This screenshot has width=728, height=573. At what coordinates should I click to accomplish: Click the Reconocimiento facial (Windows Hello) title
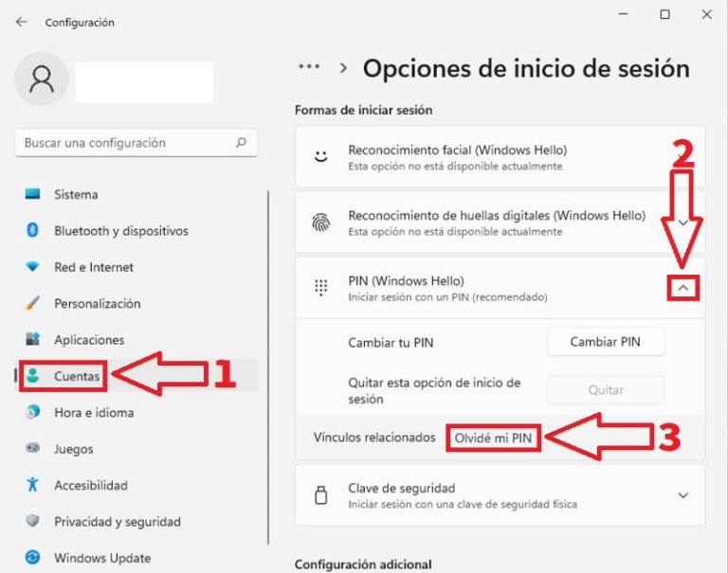coord(457,150)
